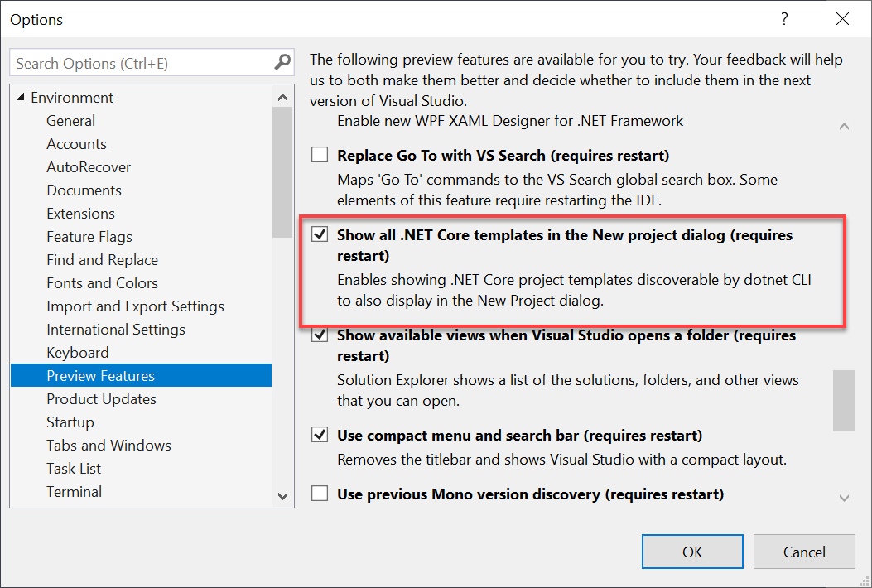Click the 'Removes the titlebar' description text
This screenshot has height=588, width=872.
tap(561, 460)
